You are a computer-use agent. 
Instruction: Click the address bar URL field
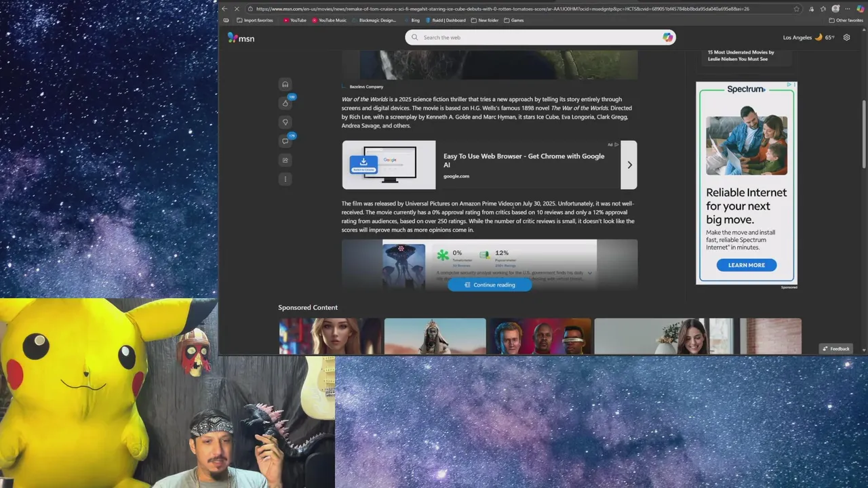(x=522, y=9)
